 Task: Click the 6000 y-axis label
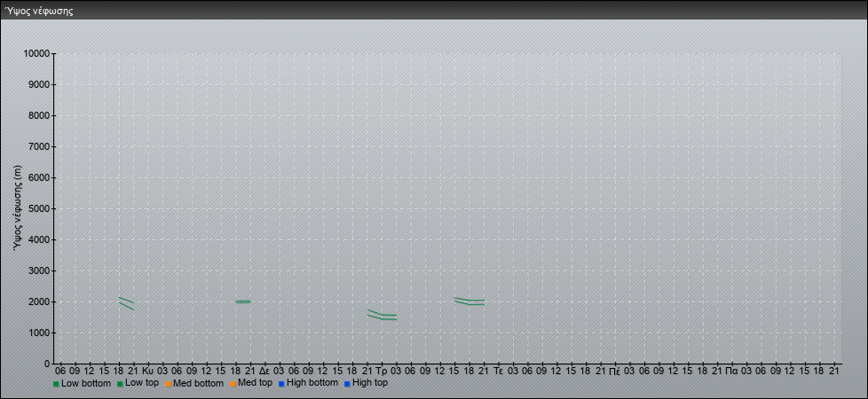click(39, 177)
